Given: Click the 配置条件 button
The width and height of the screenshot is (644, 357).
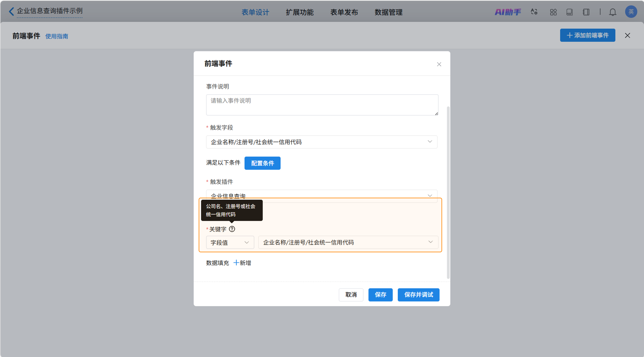Looking at the screenshot, I should pos(262,163).
